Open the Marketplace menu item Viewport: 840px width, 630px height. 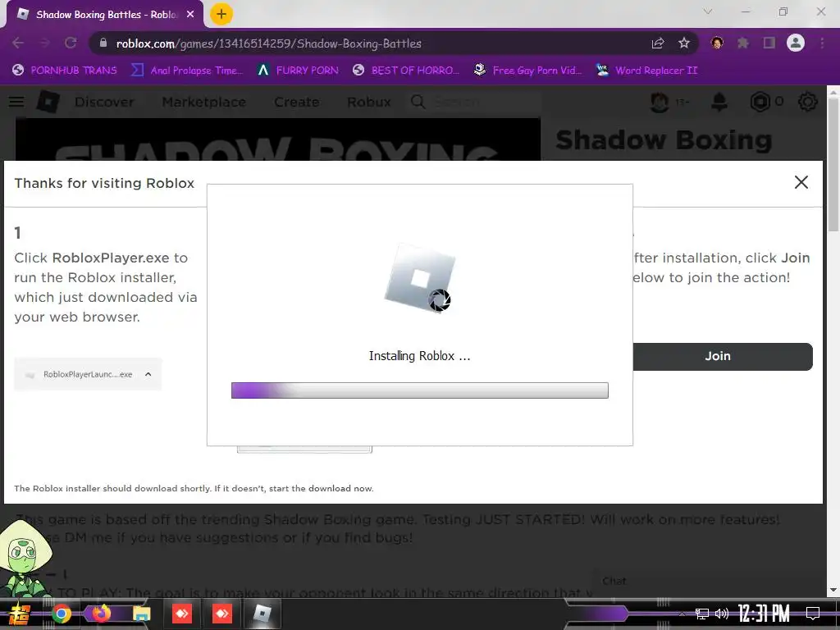204,102
